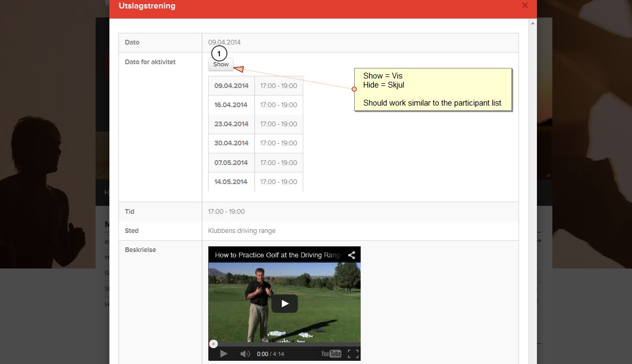Click the 23.04.2014 date entry
This screenshot has height=364, width=632.
point(232,124)
